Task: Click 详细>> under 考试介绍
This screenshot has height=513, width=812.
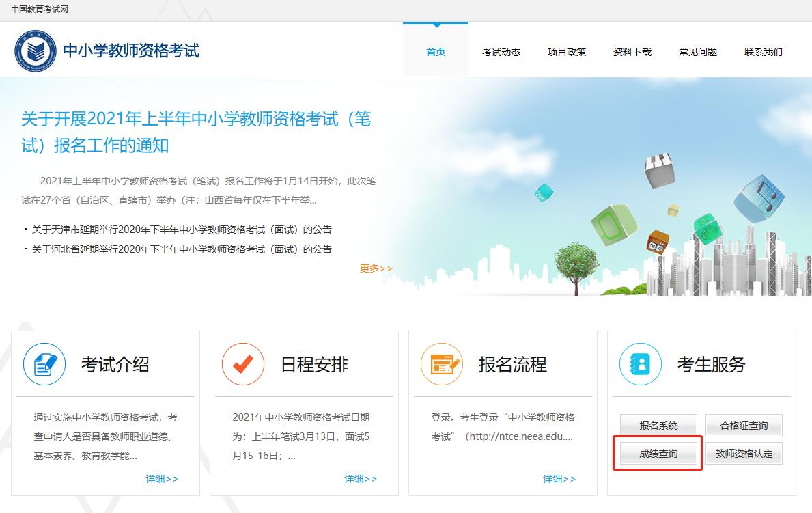Action: [162, 479]
